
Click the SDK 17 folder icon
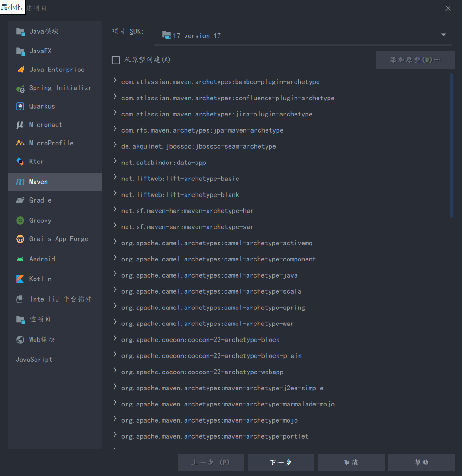pos(167,35)
